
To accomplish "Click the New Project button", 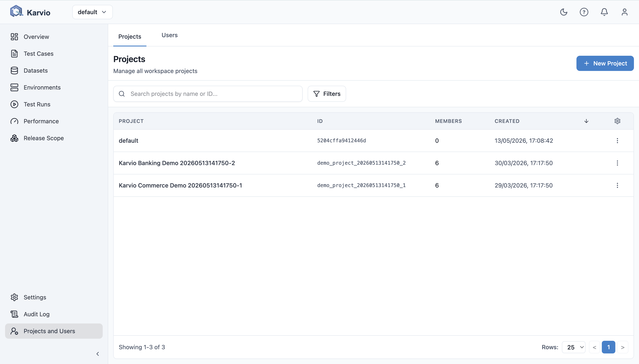I will (x=605, y=63).
